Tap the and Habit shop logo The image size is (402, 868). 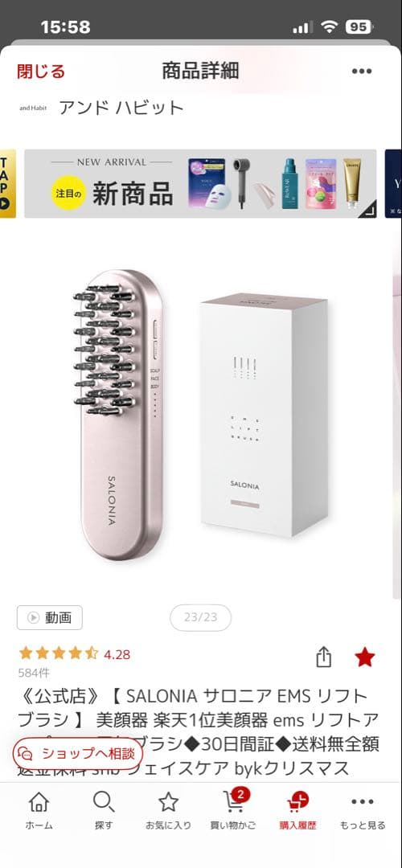(33, 108)
